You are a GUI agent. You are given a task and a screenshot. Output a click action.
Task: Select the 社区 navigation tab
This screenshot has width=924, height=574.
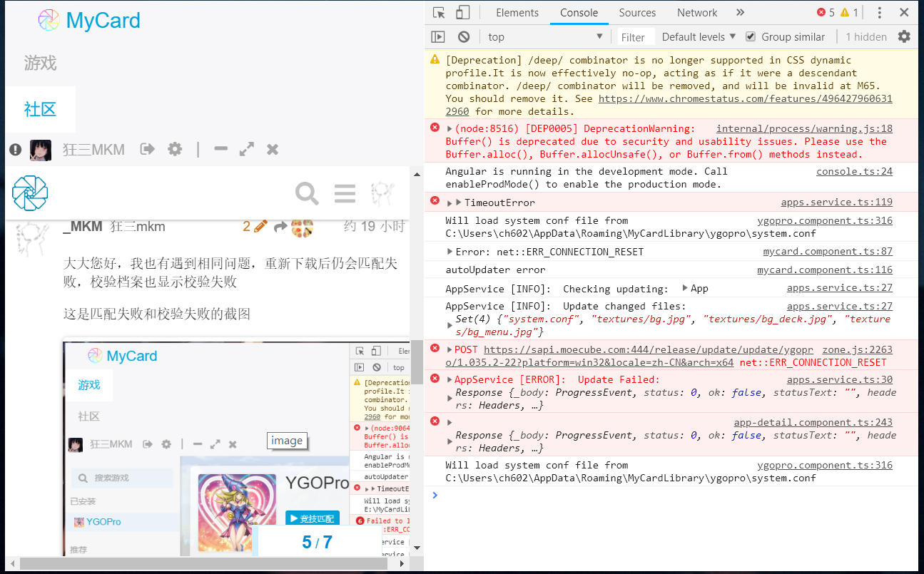click(40, 109)
